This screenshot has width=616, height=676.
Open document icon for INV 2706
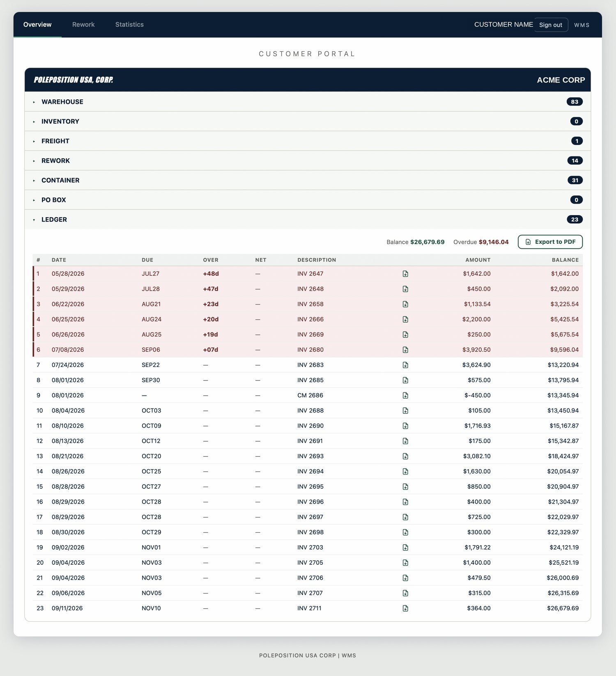405,577
